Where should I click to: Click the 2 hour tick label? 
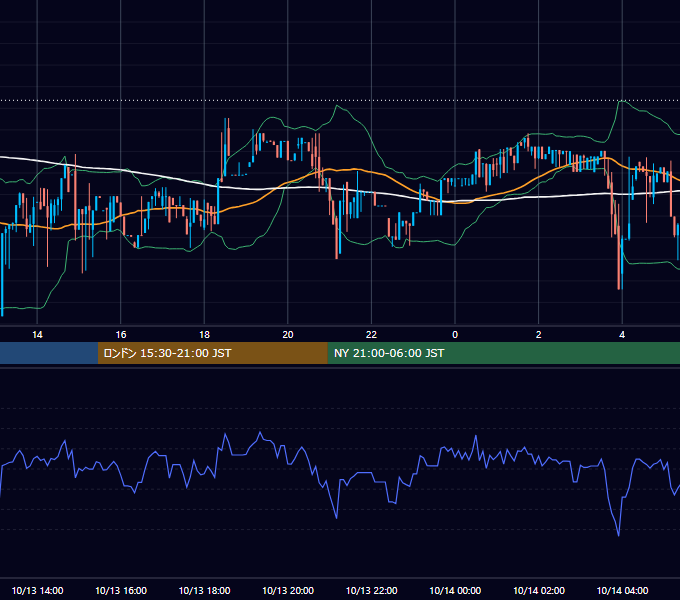click(x=538, y=334)
